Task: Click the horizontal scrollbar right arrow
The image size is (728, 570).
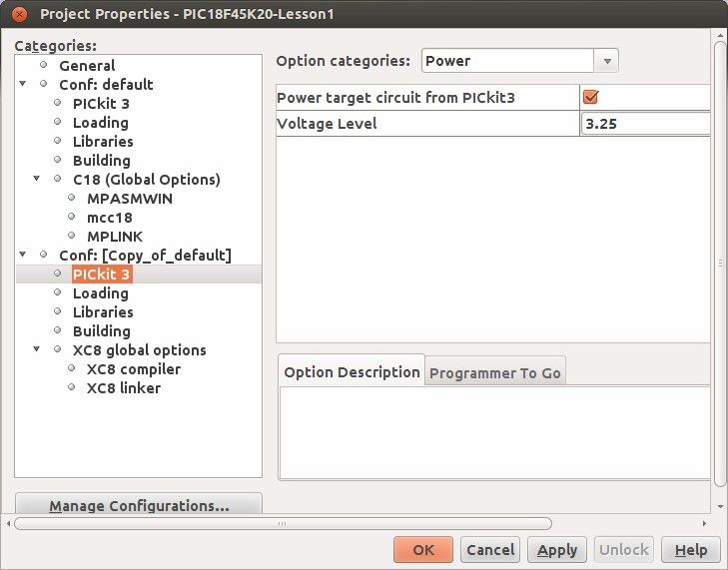Action: click(x=705, y=524)
